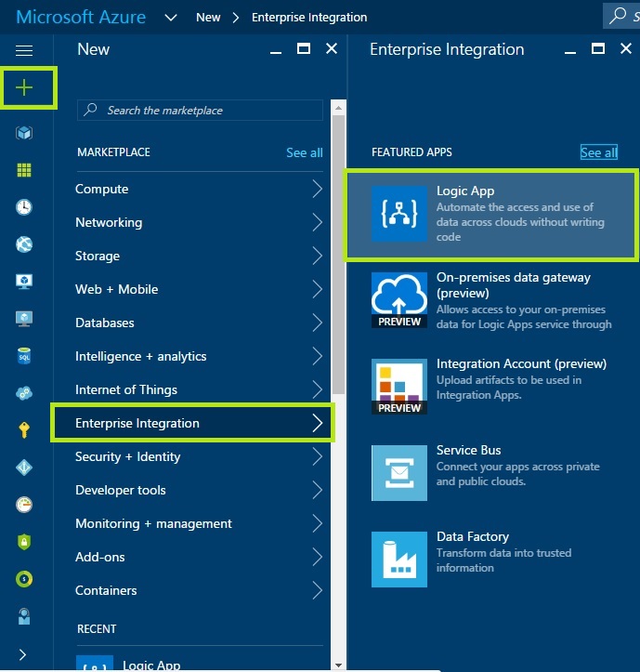Click the search magnifier in the top bar
This screenshot has width=640, height=672.
point(618,16)
